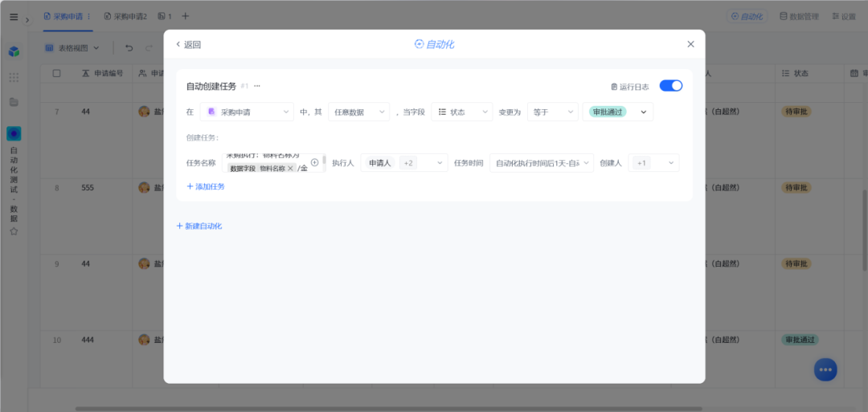Open the 运行日志 run log
Viewport: 868px width, 412px height.
tap(630, 87)
